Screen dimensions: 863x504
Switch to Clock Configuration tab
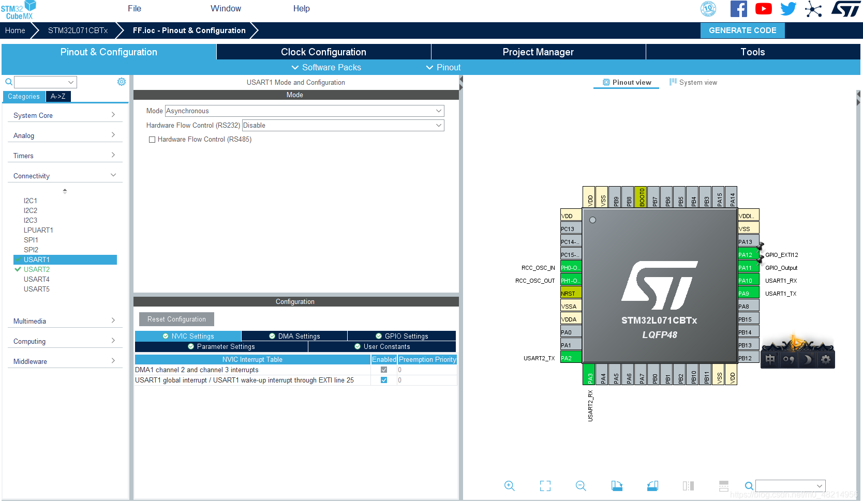[324, 52]
